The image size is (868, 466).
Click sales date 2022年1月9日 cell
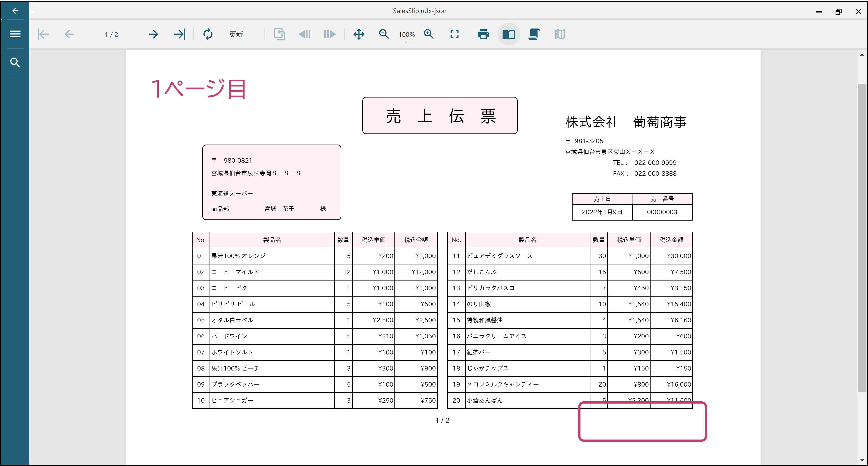[x=602, y=212]
